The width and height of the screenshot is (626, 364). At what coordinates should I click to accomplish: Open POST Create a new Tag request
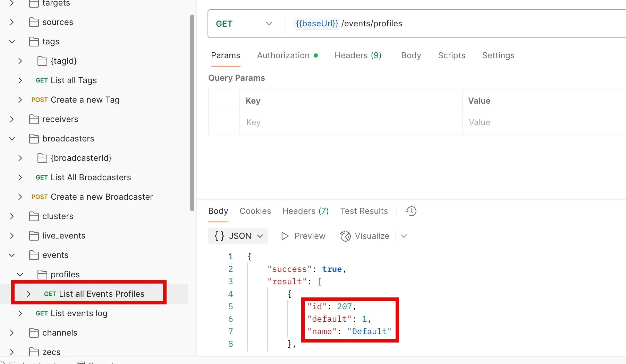click(75, 100)
